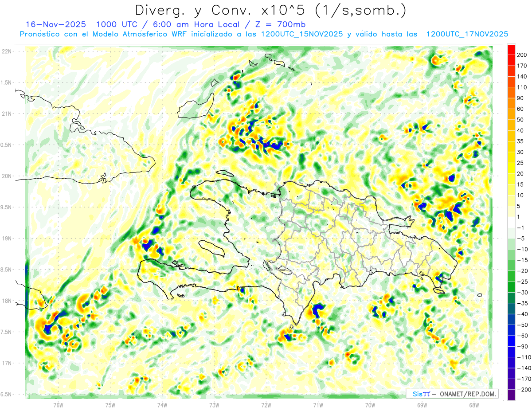Click the "76W" longitude label
The height and width of the screenshot is (411, 532).
click(58, 405)
